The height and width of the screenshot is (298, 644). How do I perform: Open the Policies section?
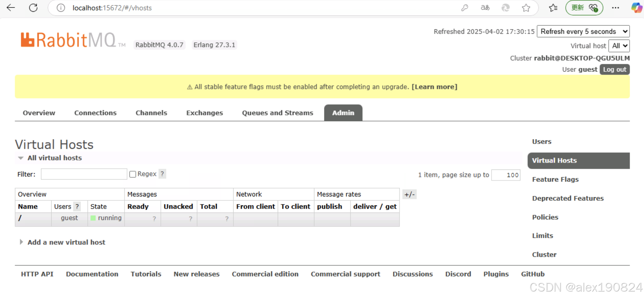pyautogui.click(x=545, y=217)
